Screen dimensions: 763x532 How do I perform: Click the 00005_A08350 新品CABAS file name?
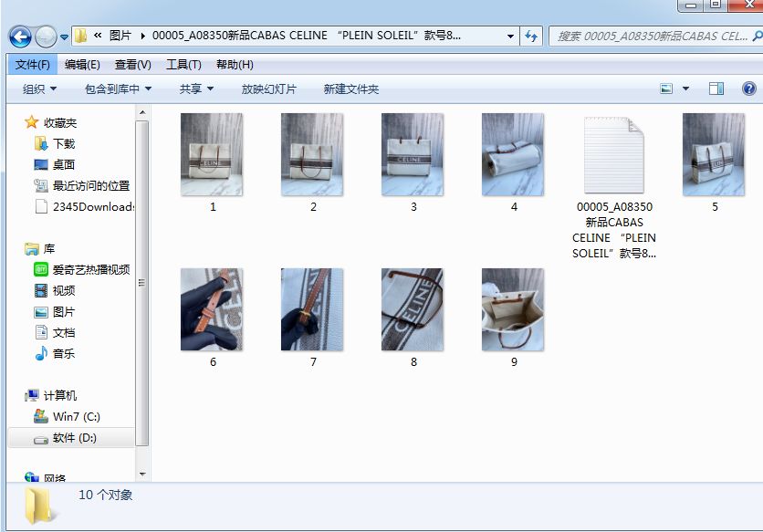(614, 230)
